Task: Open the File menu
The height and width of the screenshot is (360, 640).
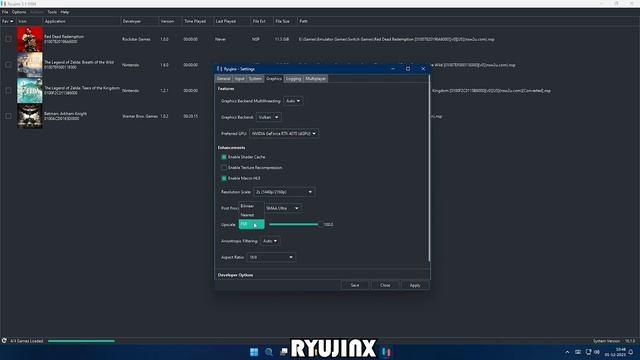Action: pyautogui.click(x=5, y=12)
